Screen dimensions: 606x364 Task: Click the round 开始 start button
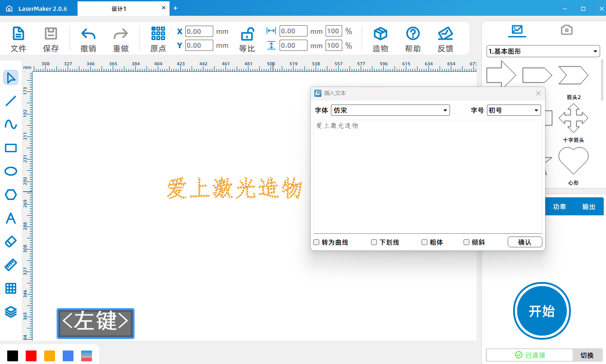click(542, 311)
